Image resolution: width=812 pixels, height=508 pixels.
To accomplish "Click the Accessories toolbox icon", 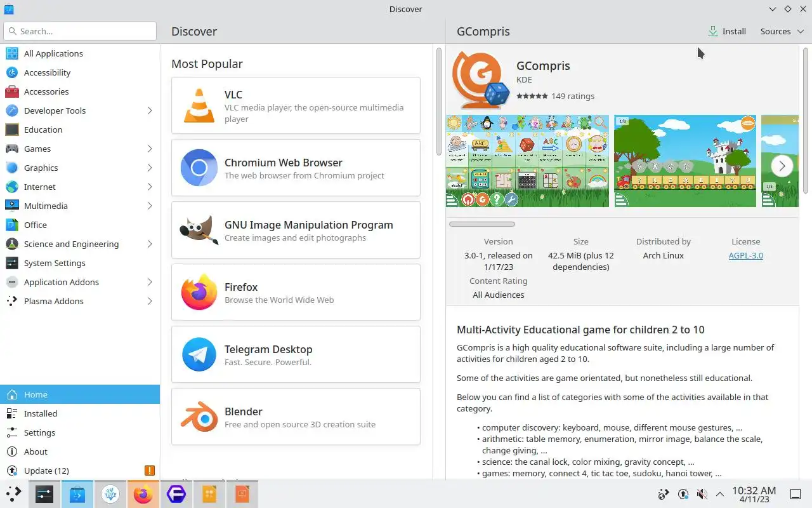I will point(12,91).
